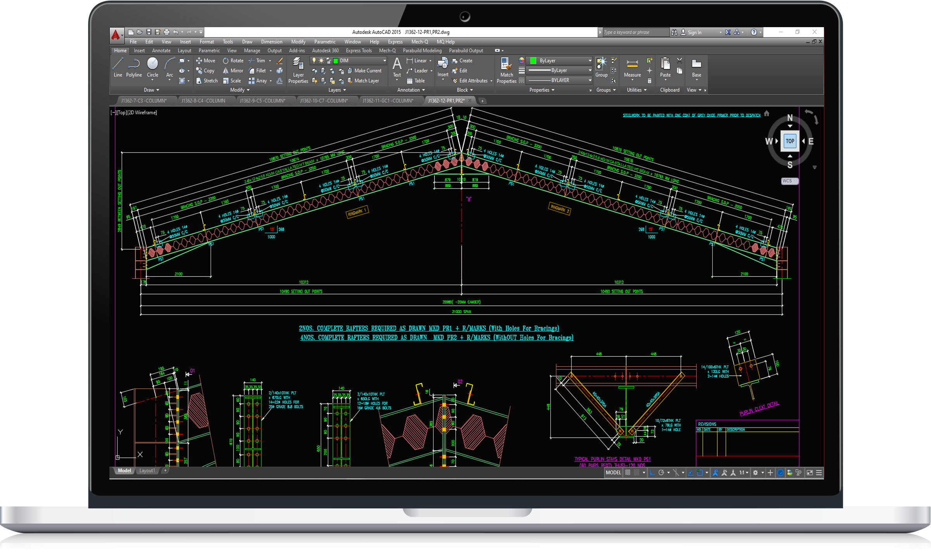This screenshot has width=931, height=560.
Task: Click the Customization menu icon in status bar
Action: [819, 472]
